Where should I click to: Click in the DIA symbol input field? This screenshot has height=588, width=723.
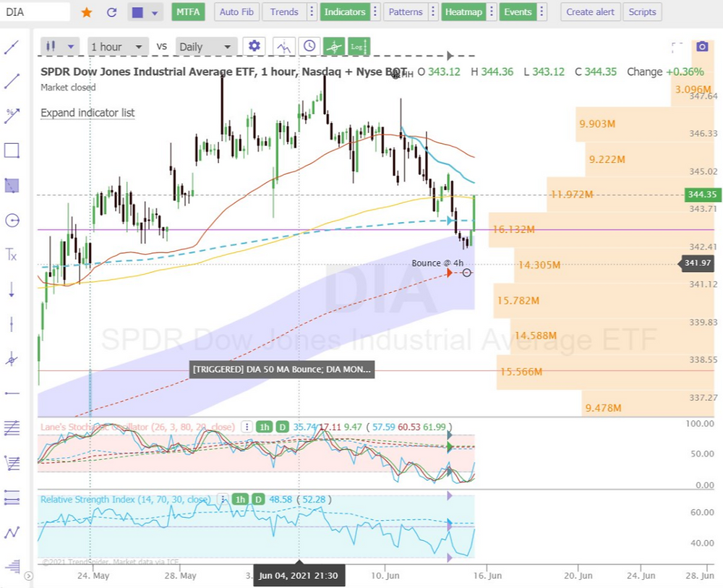point(35,12)
